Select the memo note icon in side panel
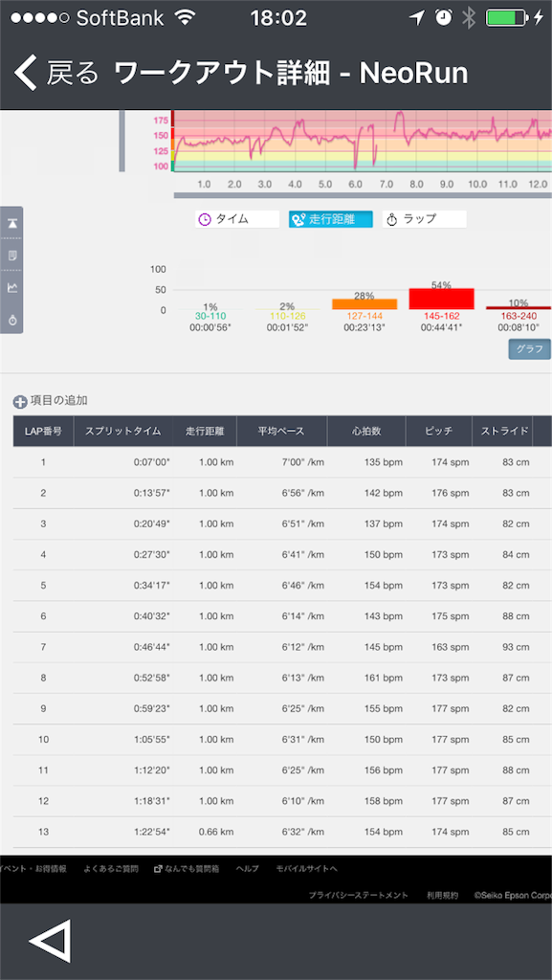Image resolution: width=552 pixels, height=980 pixels. (x=11, y=255)
